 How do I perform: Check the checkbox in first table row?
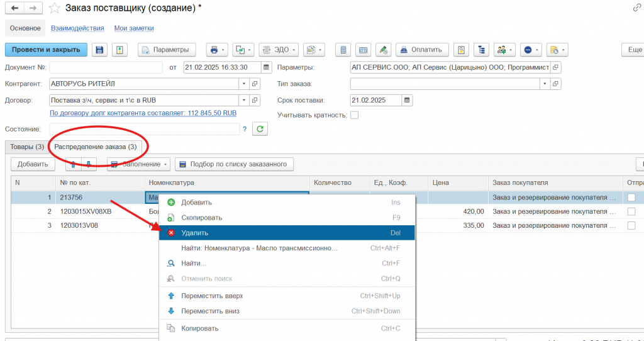point(631,198)
